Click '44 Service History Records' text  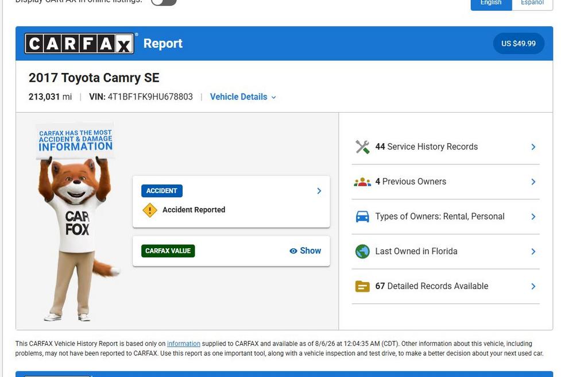click(x=427, y=147)
